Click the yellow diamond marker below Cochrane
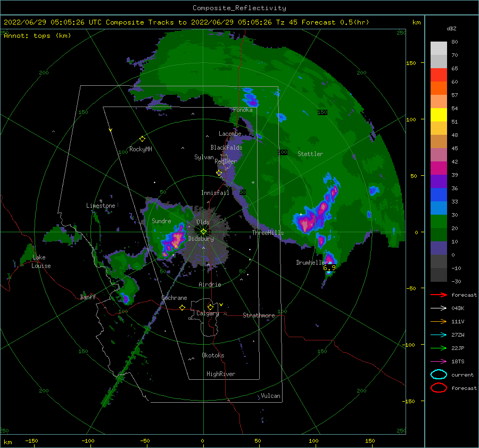 [x=183, y=308]
